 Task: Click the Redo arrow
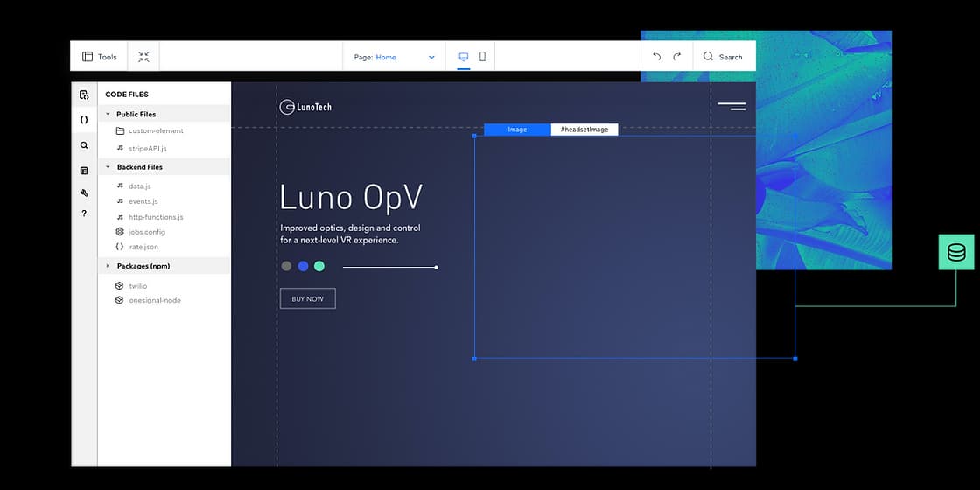coord(676,57)
